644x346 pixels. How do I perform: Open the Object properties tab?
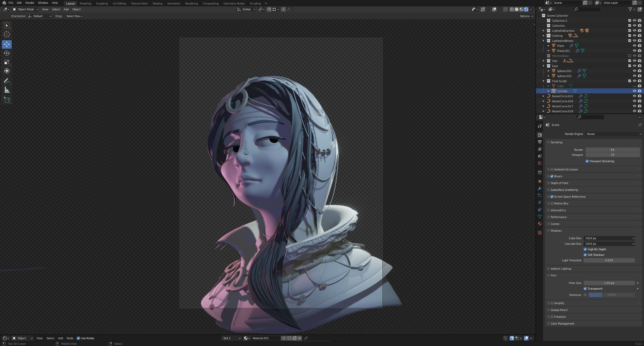coord(540,181)
